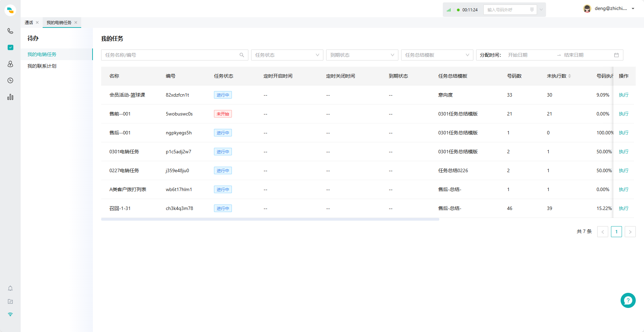
Task: Click the task code ngpkyegs5h
Action: tap(179, 133)
